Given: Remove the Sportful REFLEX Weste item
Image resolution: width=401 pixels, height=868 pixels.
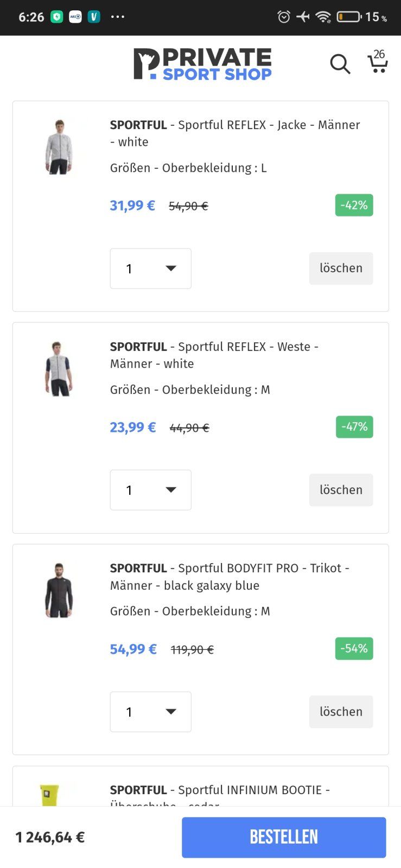Looking at the screenshot, I should pos(341,490).
